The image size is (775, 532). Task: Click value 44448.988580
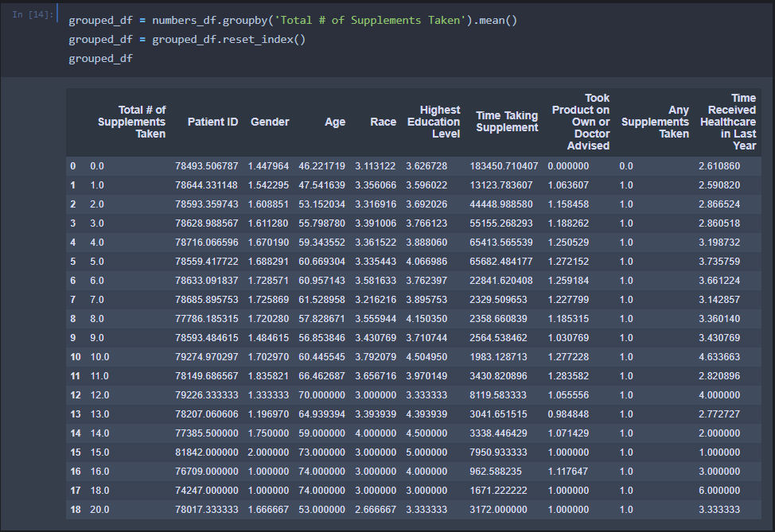point(501,204)
